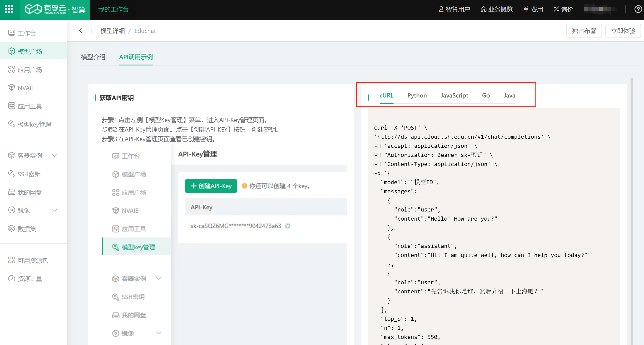This screenshot has height=345, width=644.
Task: Open the app grid launcher icon
Action: click(x=9, y=10)
